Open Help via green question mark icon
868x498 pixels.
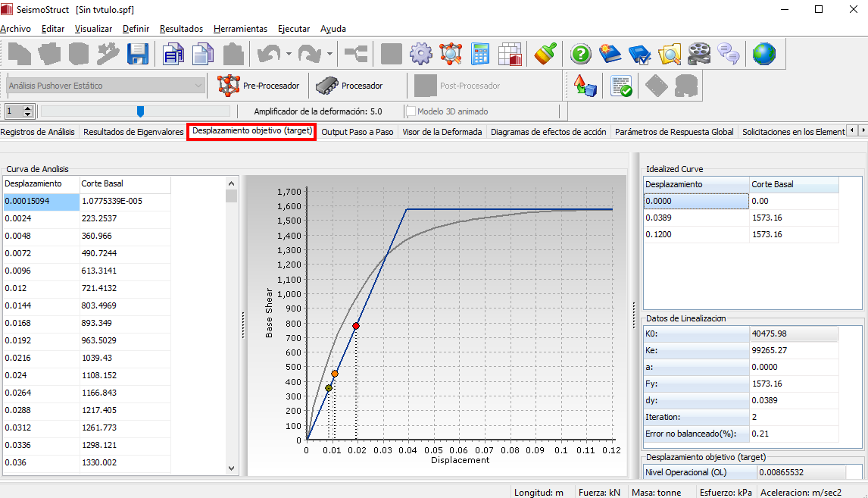(581, 54)
